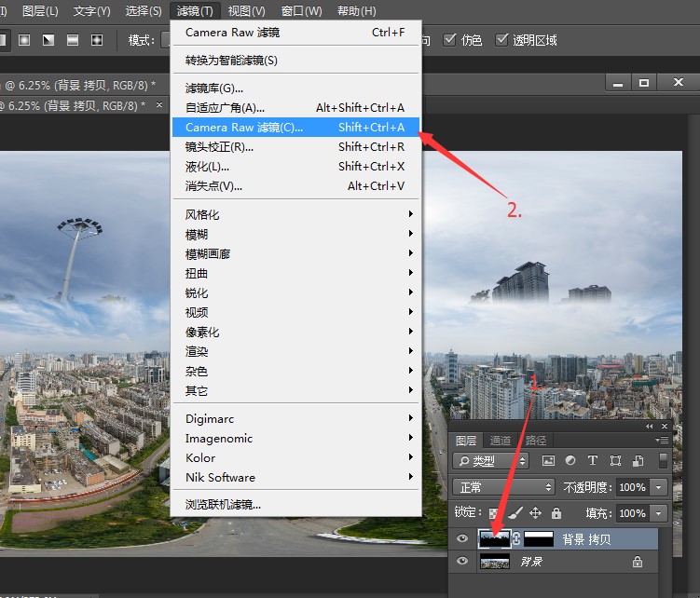The width and height of the screenshot is (700, 598).
Task: Select the radial gradient icon
Action: (x=24, y=40)
